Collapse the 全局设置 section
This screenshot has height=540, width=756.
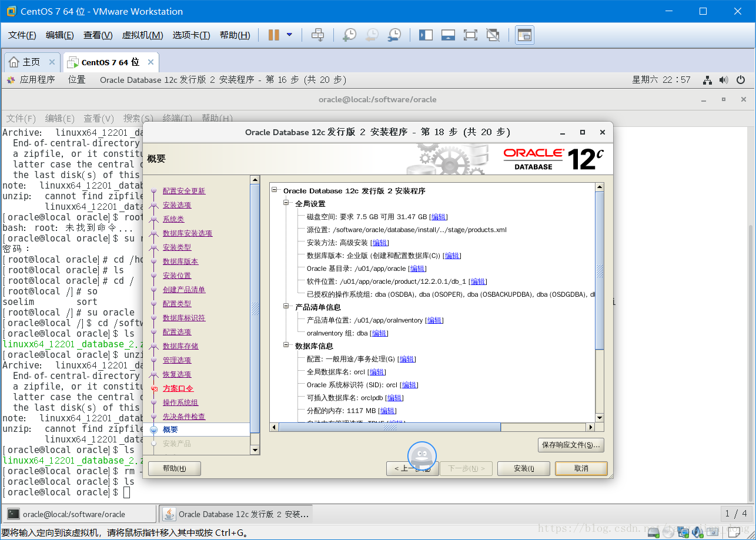click(x=287, y=203)
